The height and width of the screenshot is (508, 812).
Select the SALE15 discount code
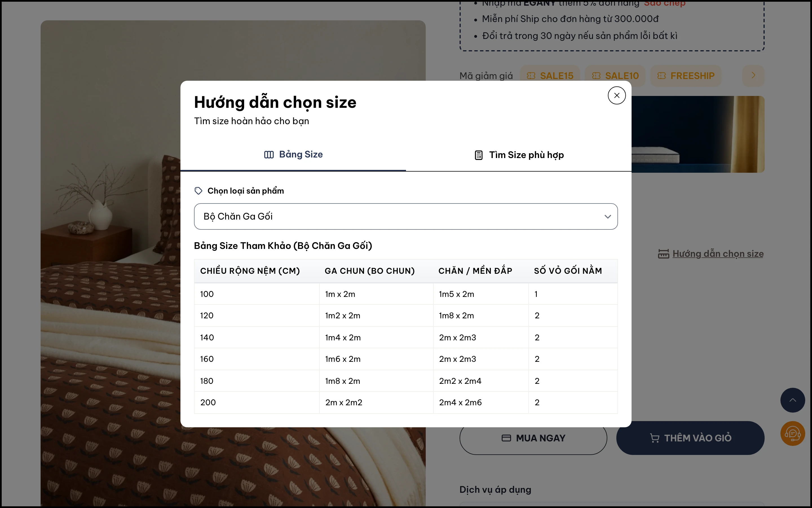coord(550,76)
